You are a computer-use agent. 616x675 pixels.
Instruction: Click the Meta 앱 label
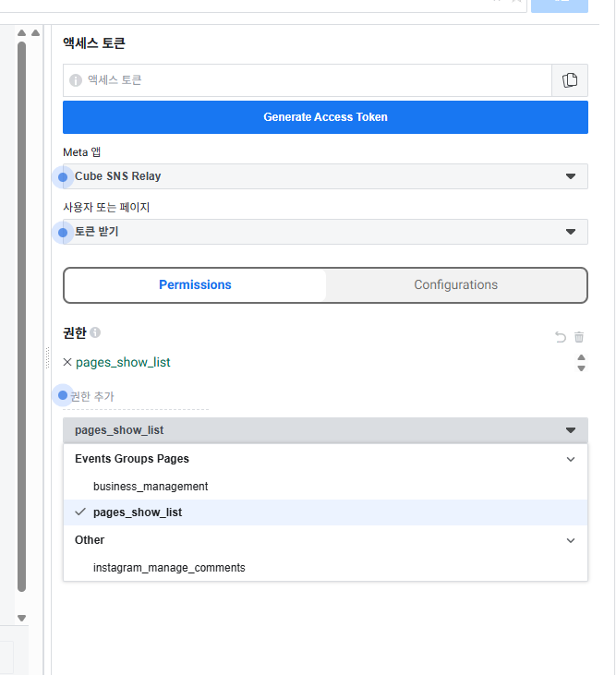pyautogui.click(x=82, y=152)
